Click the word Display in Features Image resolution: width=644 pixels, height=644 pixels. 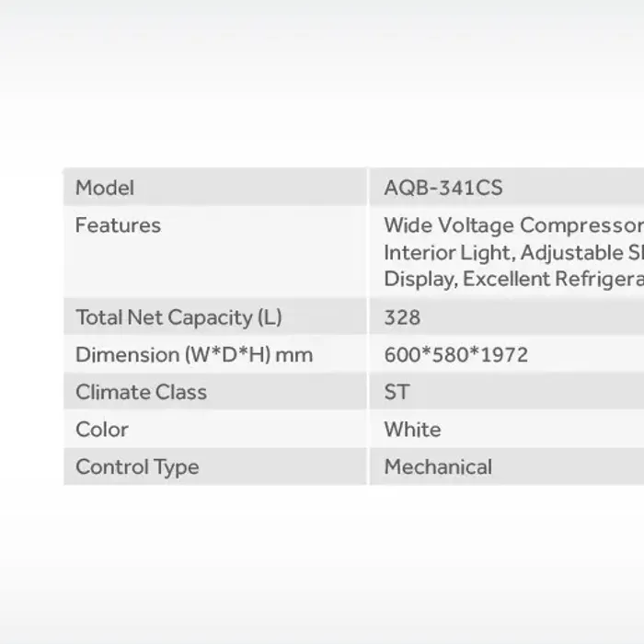(x=420, y=280)
